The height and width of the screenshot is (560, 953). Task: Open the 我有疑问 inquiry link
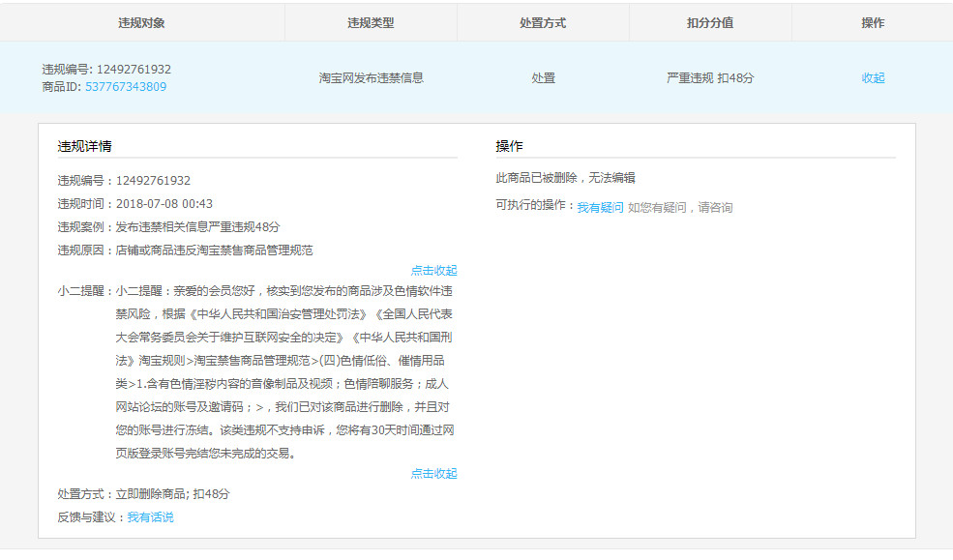click(600, 208)
